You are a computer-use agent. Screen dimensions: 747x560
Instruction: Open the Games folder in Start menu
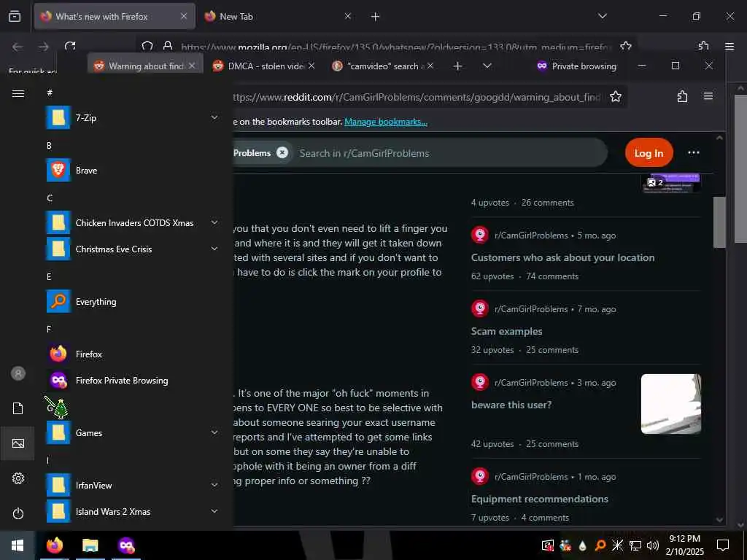click(x=131, y=433)
